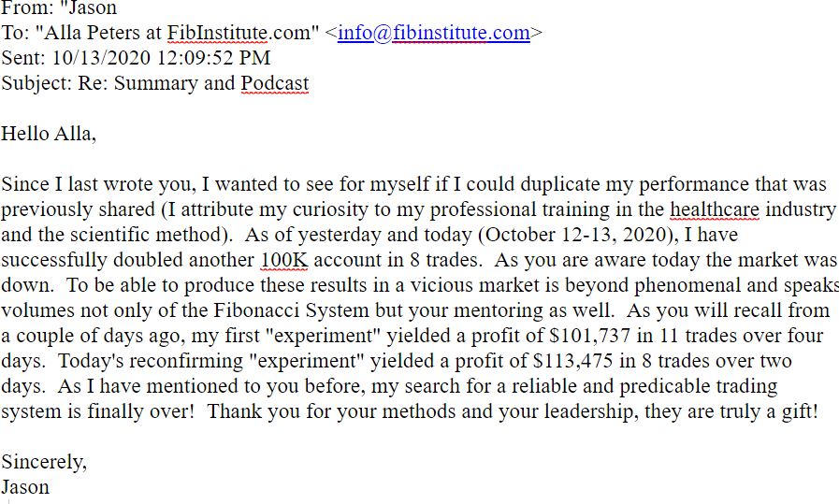Click the word Sincerely, in closing
This screenshot has height=504, width=839.
(44, 462)
